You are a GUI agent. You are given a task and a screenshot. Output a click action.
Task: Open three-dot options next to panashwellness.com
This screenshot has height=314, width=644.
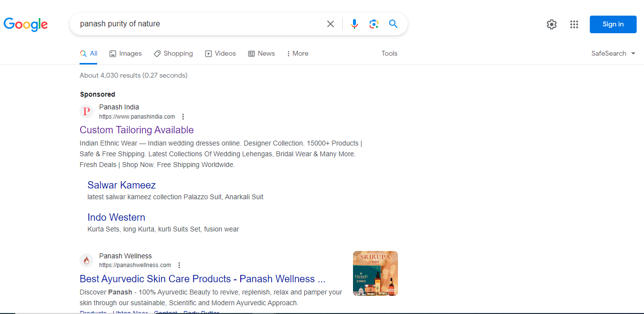[x=179, y=265]
